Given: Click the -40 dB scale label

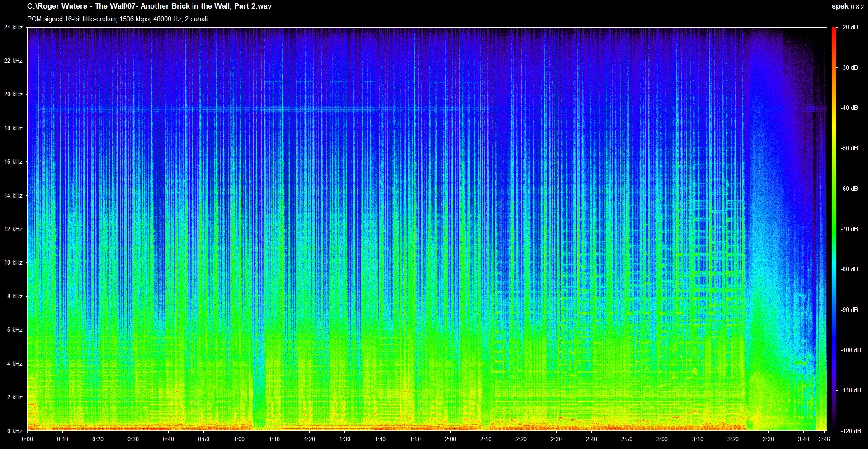Looking at the screenshot, I should click(x=849, y=108).
